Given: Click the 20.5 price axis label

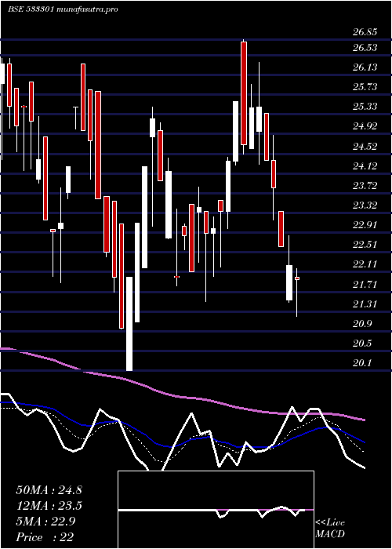Looking at the screenshot, I should 362,344.
